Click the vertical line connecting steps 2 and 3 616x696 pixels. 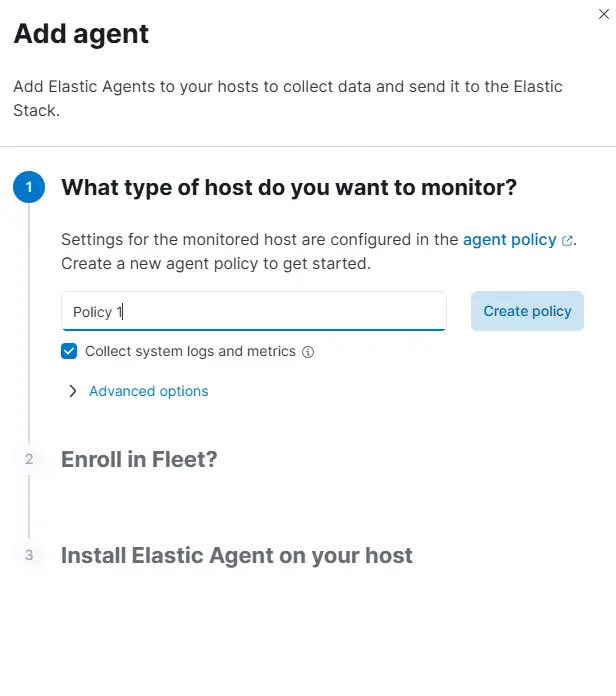(x=29, y=507)
